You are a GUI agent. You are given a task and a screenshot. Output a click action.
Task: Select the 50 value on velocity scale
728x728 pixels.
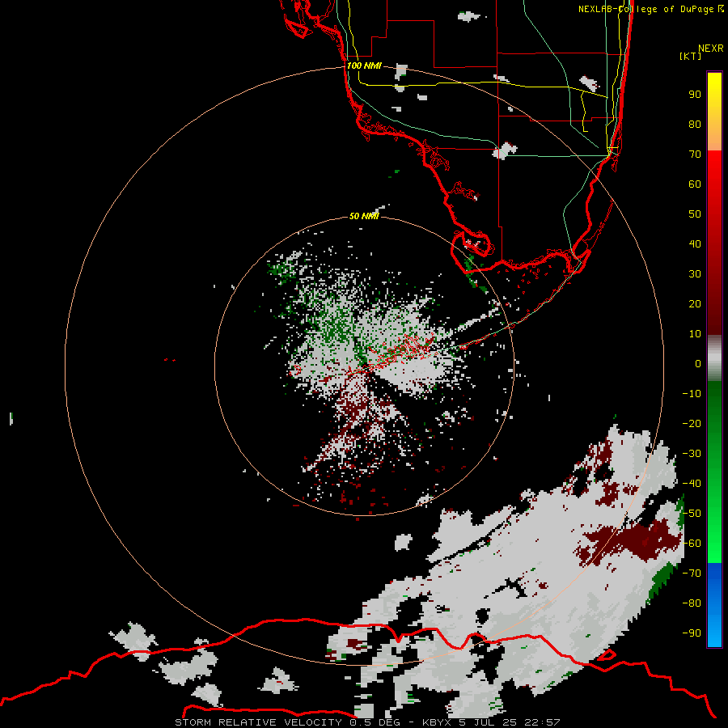click(x=695, y=214)
